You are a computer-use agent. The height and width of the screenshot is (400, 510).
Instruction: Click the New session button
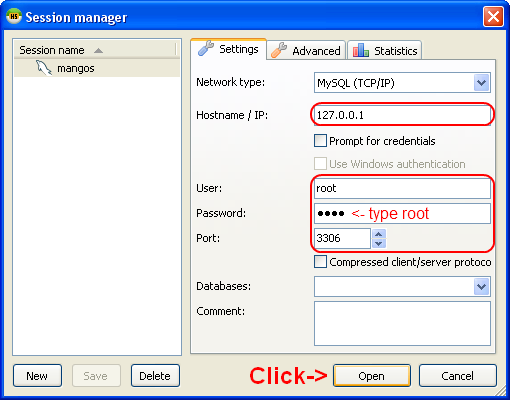(37, 376)
